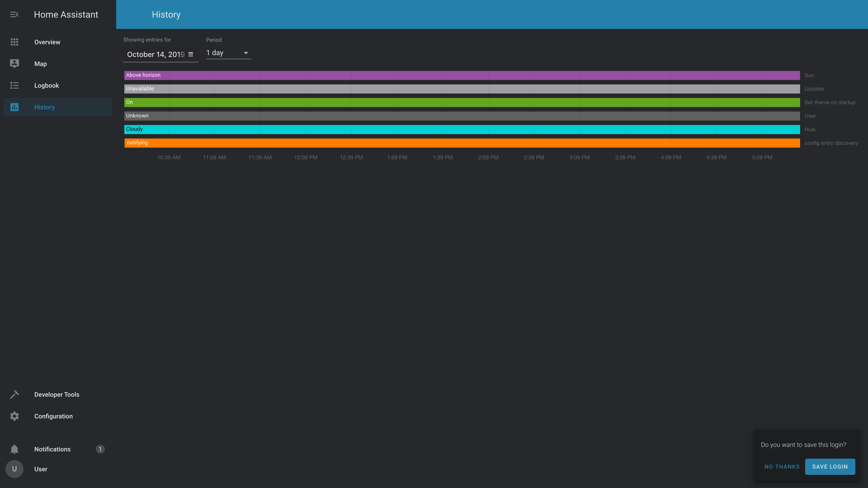Collapse the sidebar with the menu icon
The height and width of the screenshot is (488, 868).
click(14, 14)
